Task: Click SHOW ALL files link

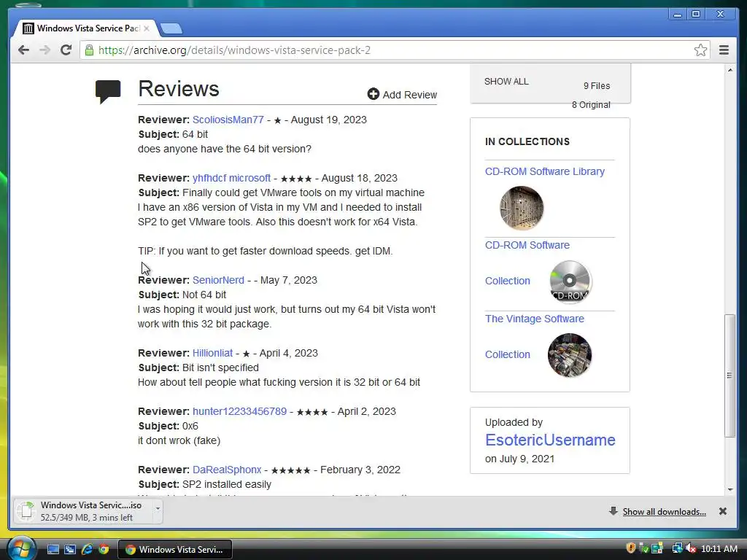Action: click(506, 82)
